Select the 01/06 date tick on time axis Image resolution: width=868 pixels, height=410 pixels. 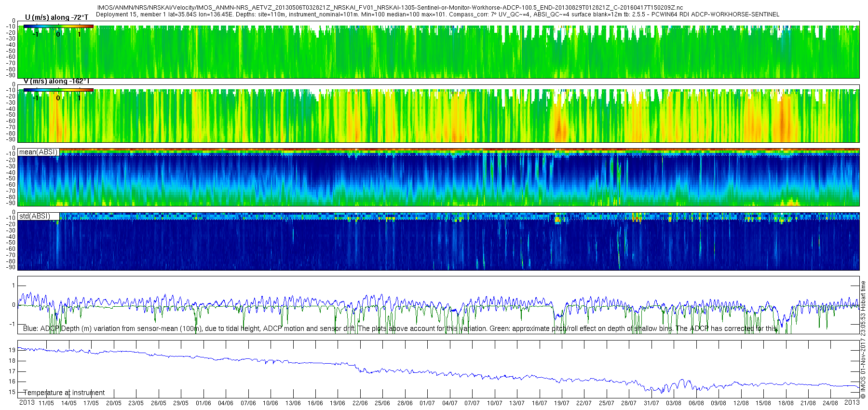[203, 403]
